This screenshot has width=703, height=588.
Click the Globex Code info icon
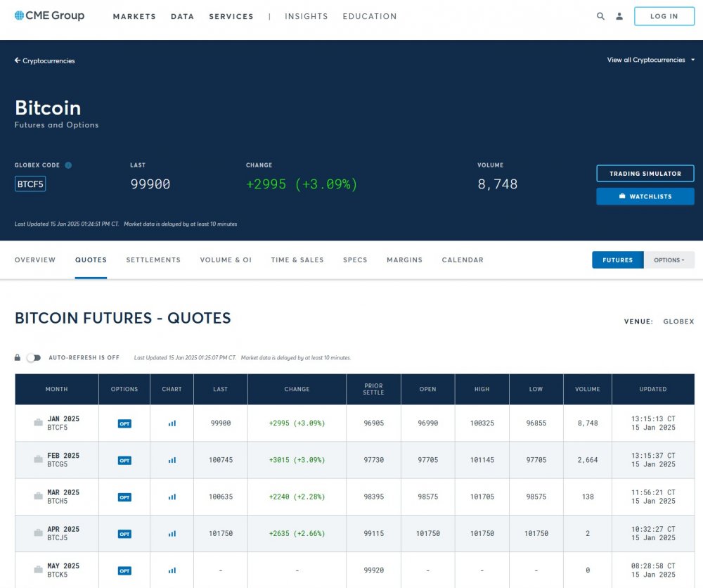(68, 165)
